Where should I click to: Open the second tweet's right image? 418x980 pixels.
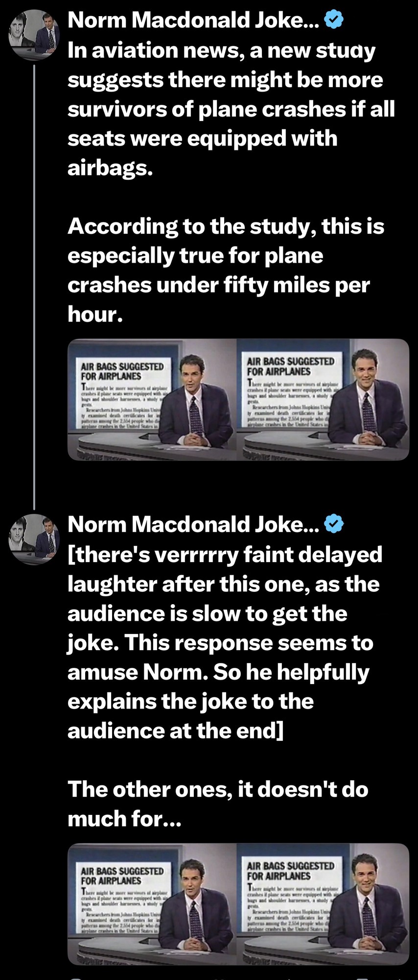pyautogui.click(x=323, y=904)
